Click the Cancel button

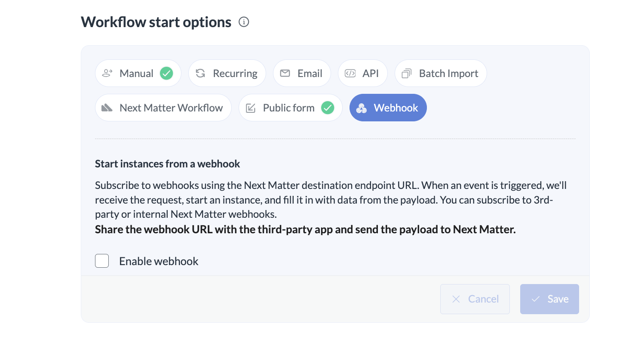(x=475, y=299)
